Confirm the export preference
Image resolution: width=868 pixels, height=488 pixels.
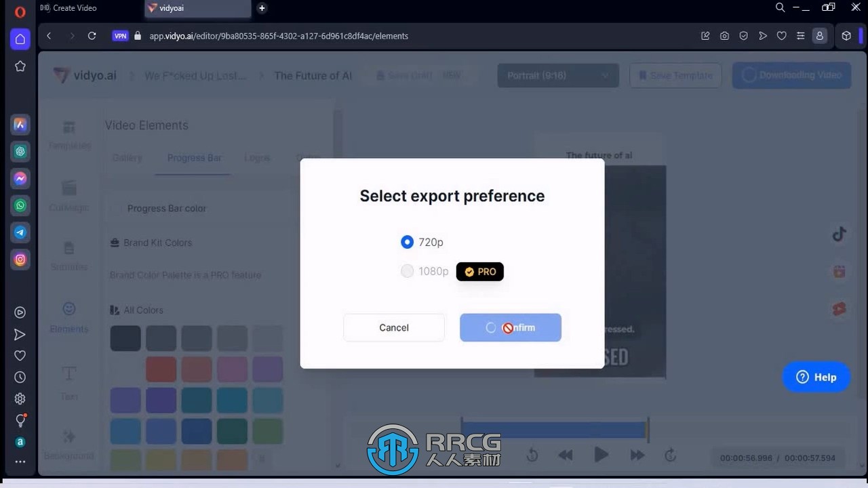click(511, 327)
